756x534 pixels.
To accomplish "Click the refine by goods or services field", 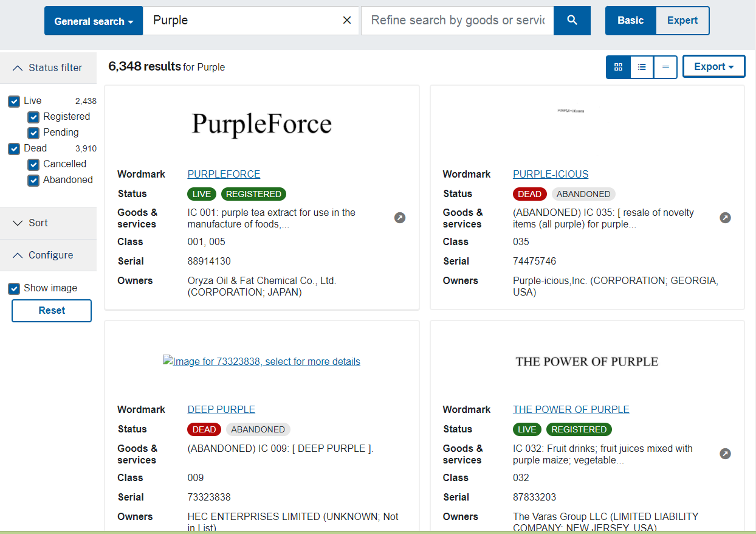I will [x=457, y=21].
